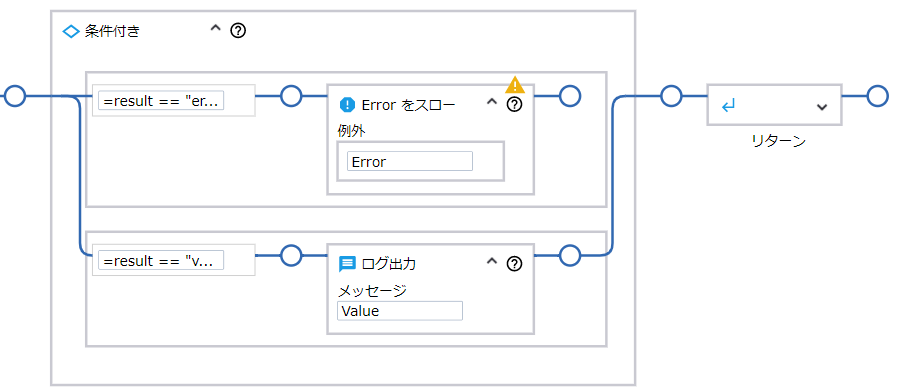This screenshot has height=391, width=903.
Task: Click the blue exclamation Error throw icon
Action: point(347,105)
